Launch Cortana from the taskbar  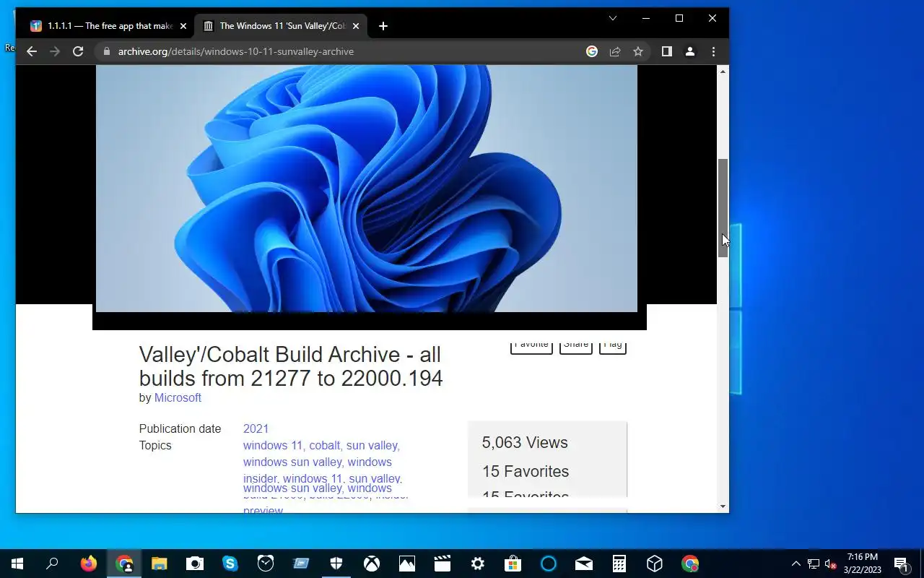click(549, 564)
